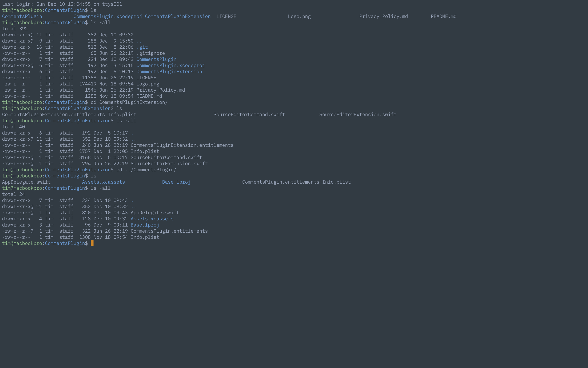
Task: Click the directory size "512"
Action: click(x=92, y=47)
